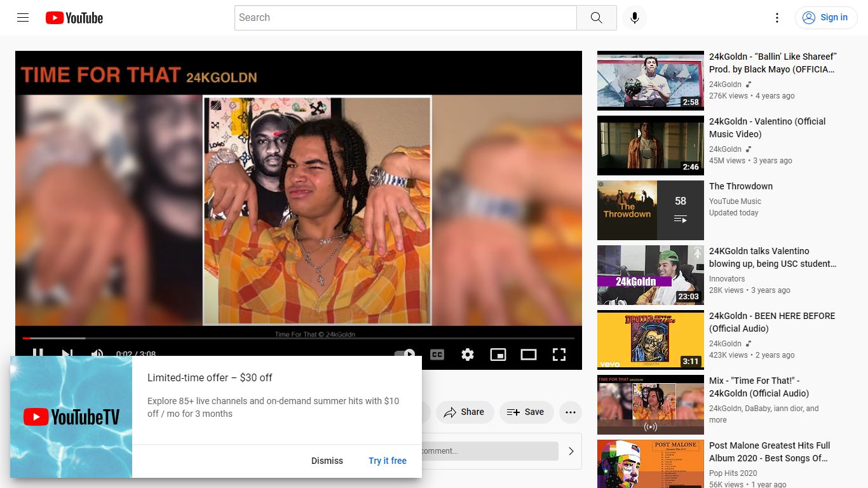Toggle autoplay switch in player
Image resolution: width=868 pixels, height=488 pixels.
405,353
